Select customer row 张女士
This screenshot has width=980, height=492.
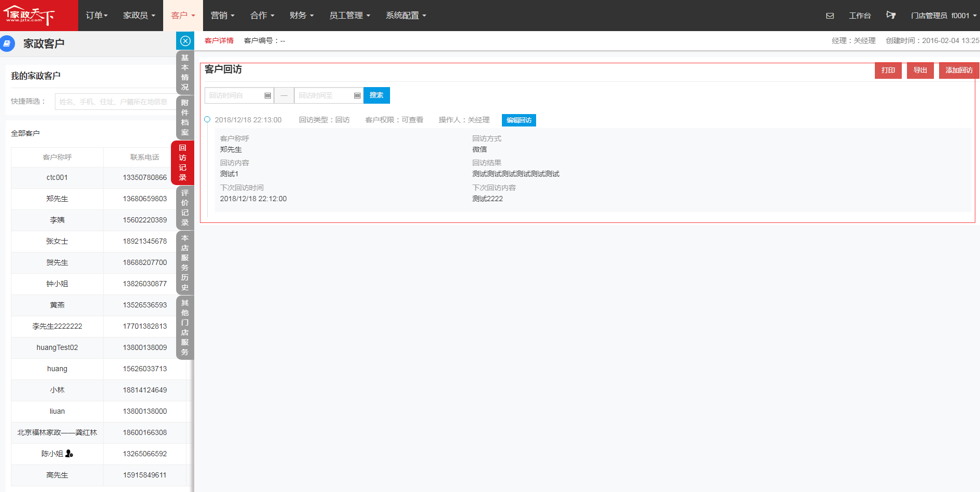tap(98, 241)
